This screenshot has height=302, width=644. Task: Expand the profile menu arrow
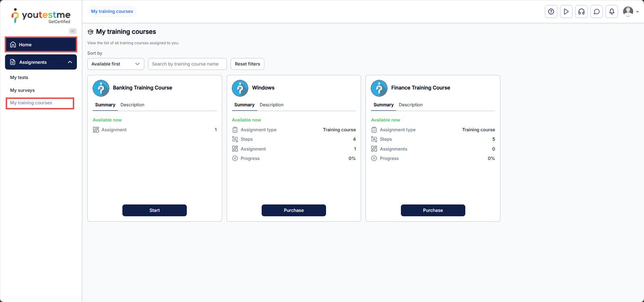tap(637, 12)
